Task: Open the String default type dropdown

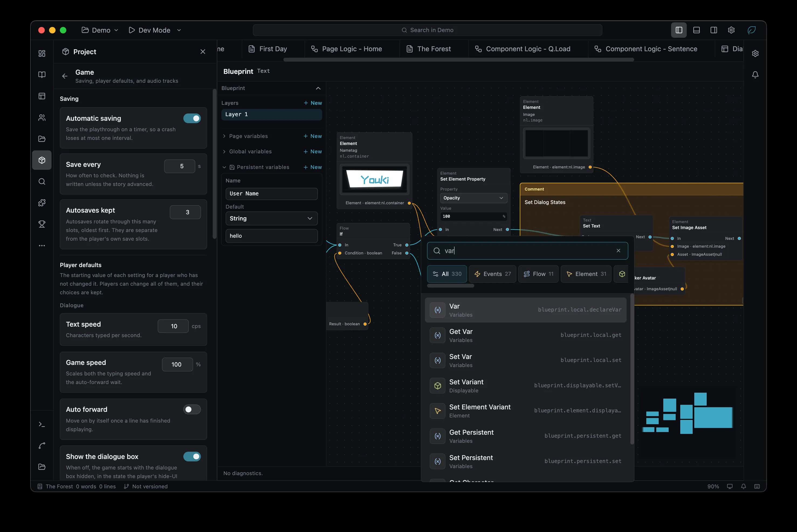Action: tap(271, 219)
